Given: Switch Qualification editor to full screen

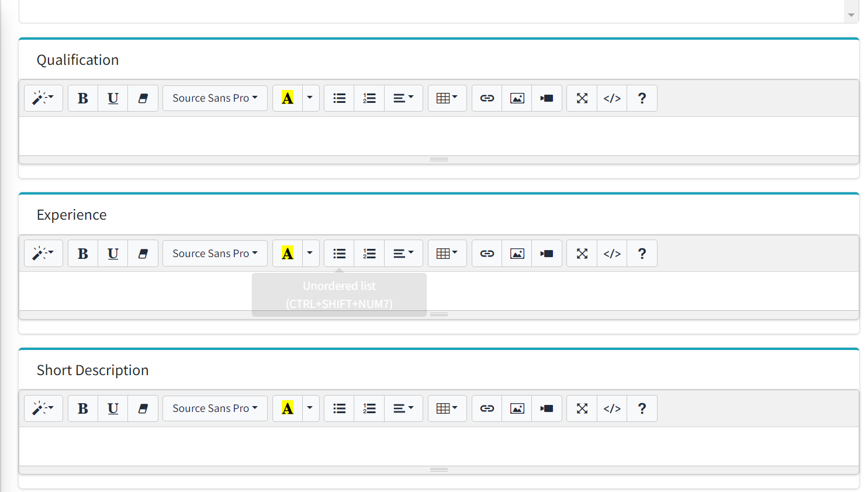Looking at the screenshot, I should pos(582,98).
